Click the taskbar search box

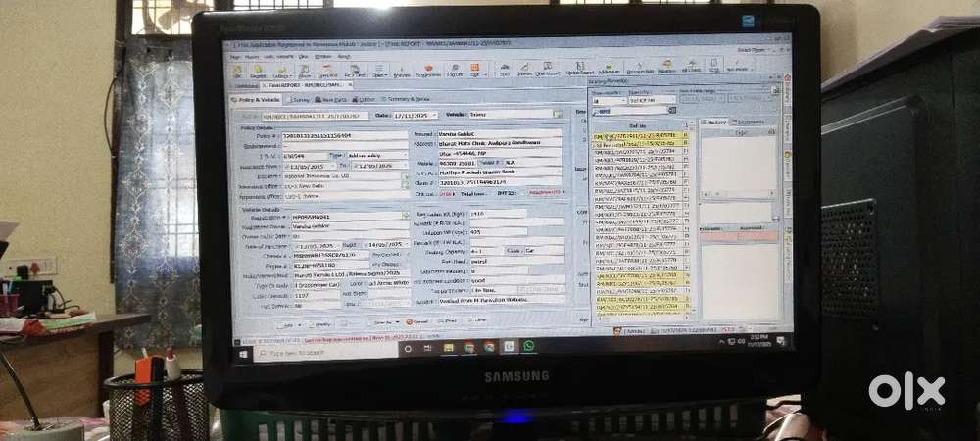pyautogui.click(x=325, y=352)
